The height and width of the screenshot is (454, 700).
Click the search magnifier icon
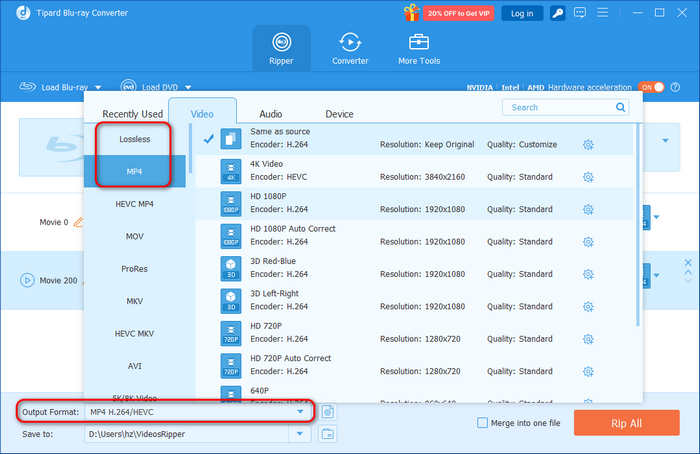pyautogui.click(x=620, y=107)
